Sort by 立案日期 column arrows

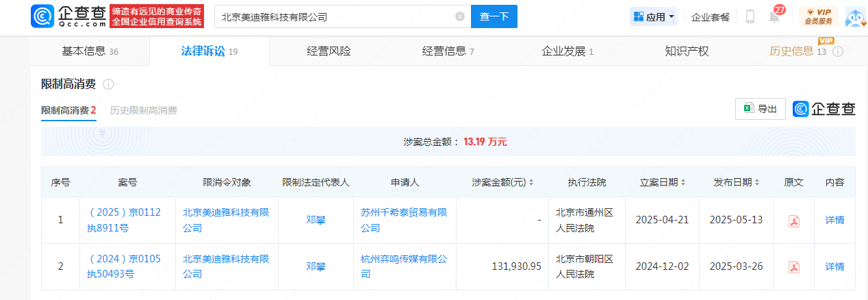[683, 183]
